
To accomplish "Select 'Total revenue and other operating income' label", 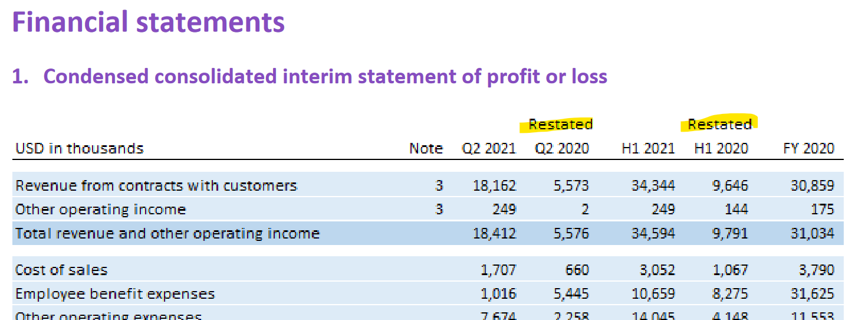I will point(167,233).
